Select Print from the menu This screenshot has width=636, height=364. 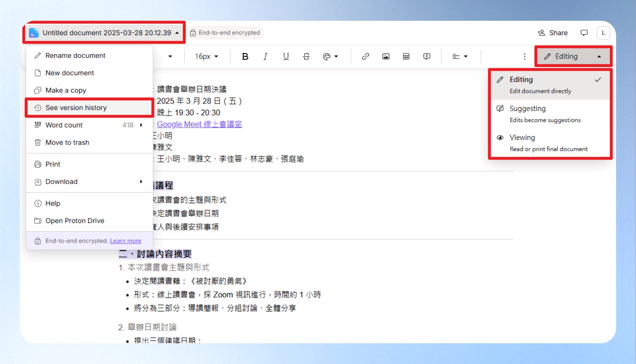[x=89, y=164]
